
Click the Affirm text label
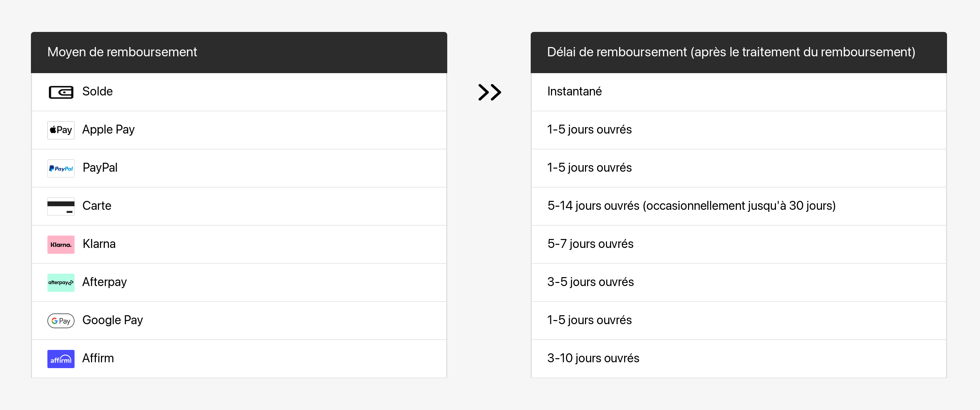[x=98, y=358]
